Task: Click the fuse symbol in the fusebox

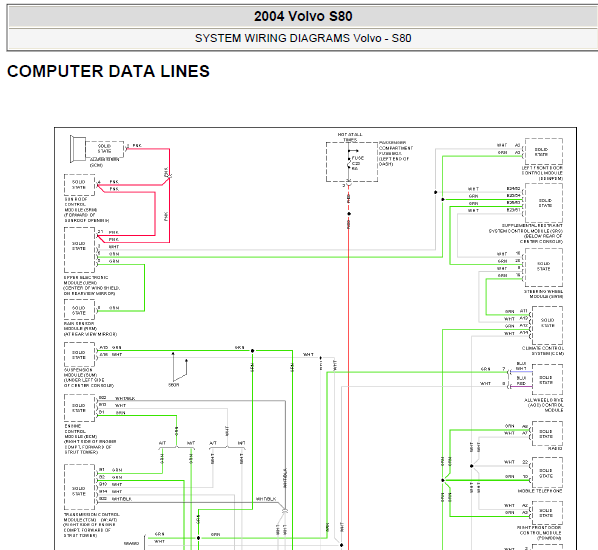Action: [x=349, y=163]
